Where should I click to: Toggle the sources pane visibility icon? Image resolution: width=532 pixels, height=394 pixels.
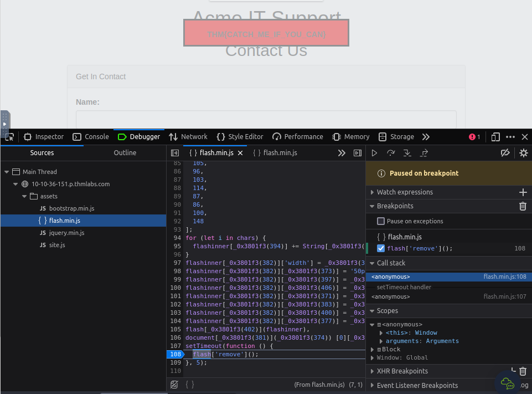pos(175,153)
